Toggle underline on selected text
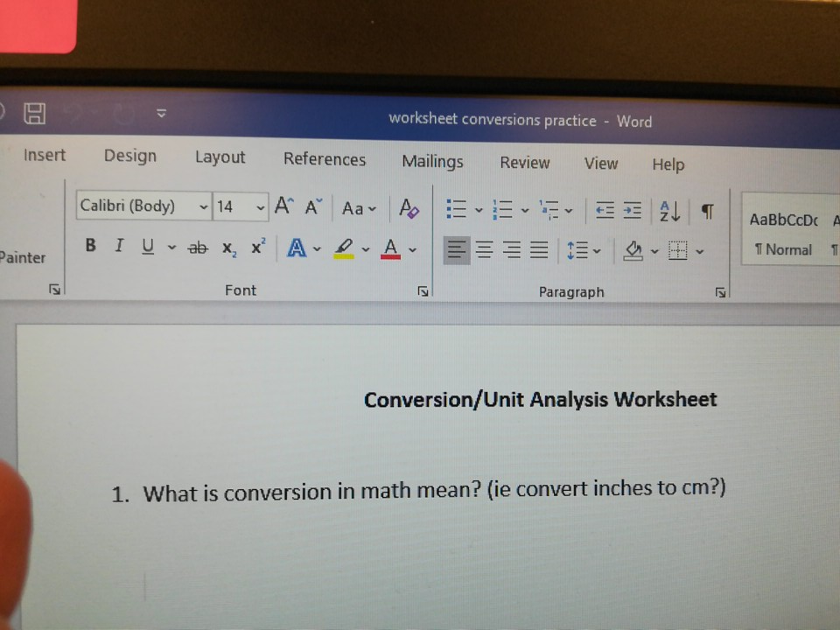The width and height of the screenshot is (840, 630). (147, 247)
